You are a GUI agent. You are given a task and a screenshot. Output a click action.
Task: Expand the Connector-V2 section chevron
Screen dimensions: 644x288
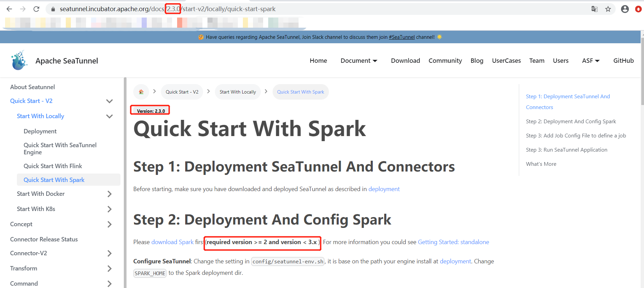(x=109, y=253)
